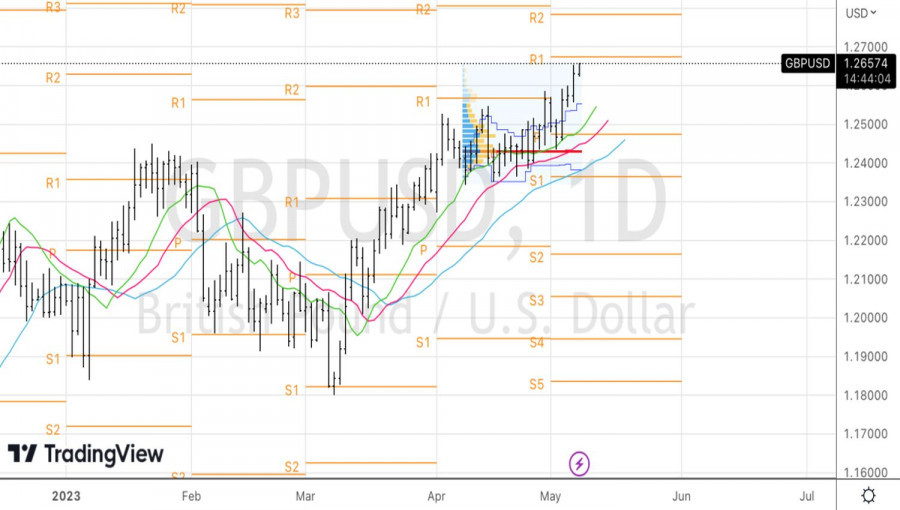Select the S5 pivot level label
The height and width of the screenshot is (510, 900).
(x=536, y=384)
